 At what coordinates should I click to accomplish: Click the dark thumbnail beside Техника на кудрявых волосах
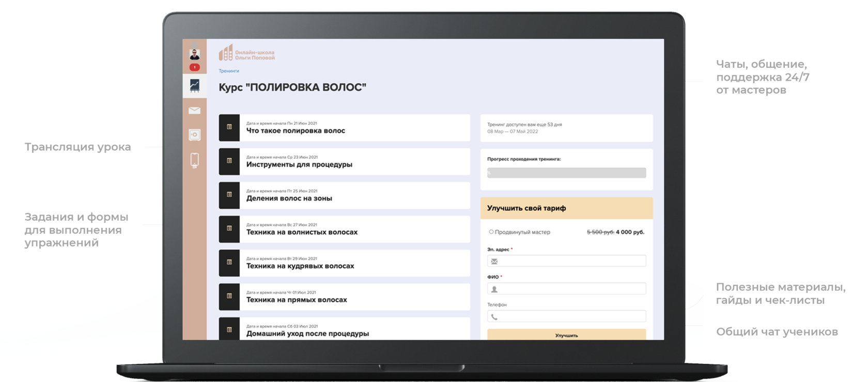coord(229,263)
